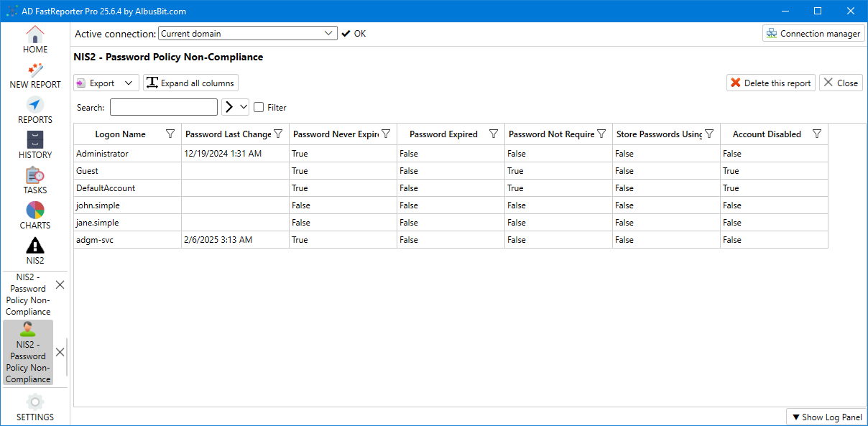Open the HOME section

coord(34,40)
